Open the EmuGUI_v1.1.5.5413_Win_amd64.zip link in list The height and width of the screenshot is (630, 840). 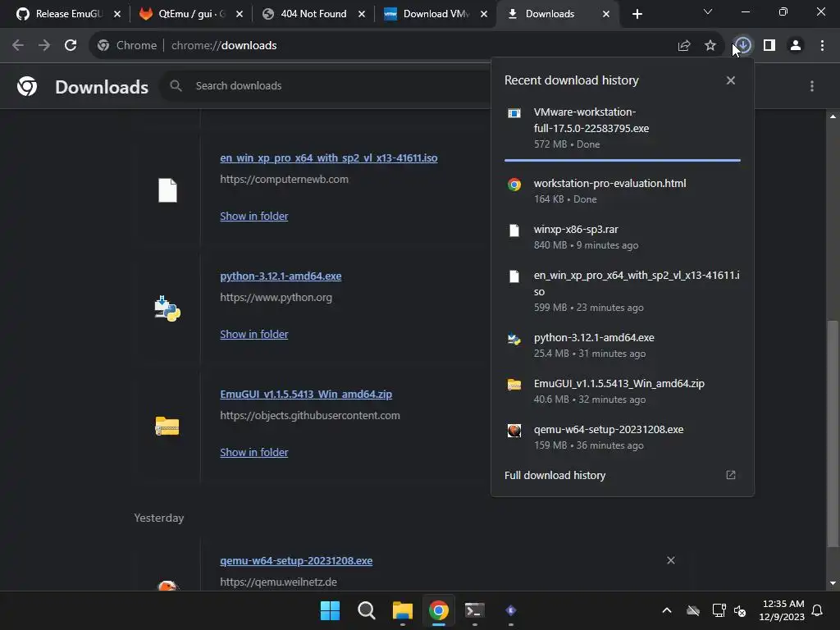coord(306,395)
